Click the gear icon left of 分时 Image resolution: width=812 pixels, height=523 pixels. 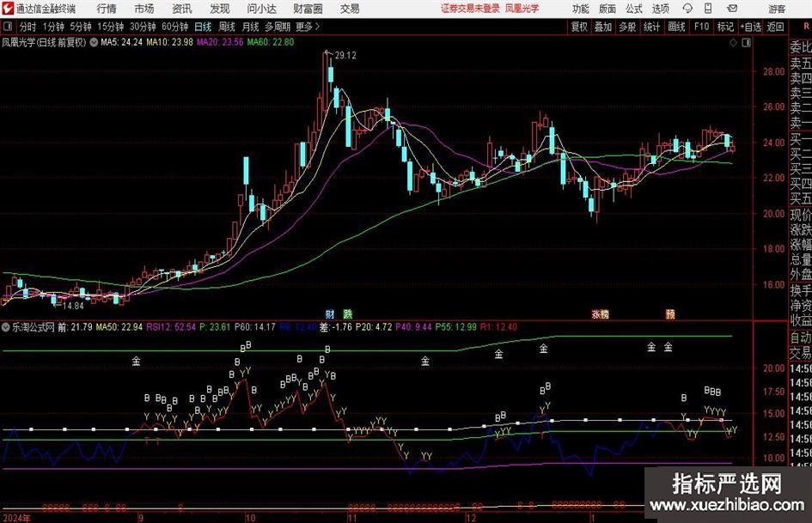point(9,27)
